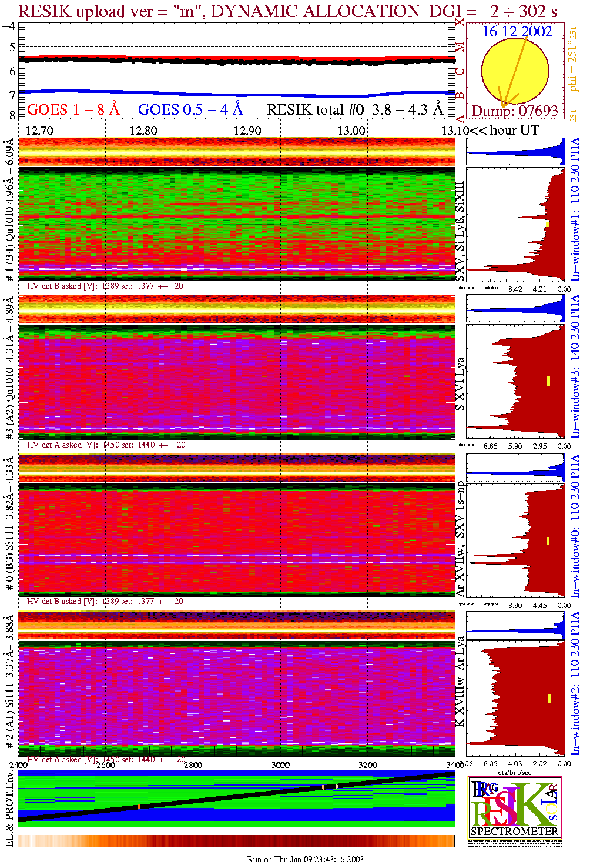Click the Run on Thu Jan 09 footer

tap(305, 859)
